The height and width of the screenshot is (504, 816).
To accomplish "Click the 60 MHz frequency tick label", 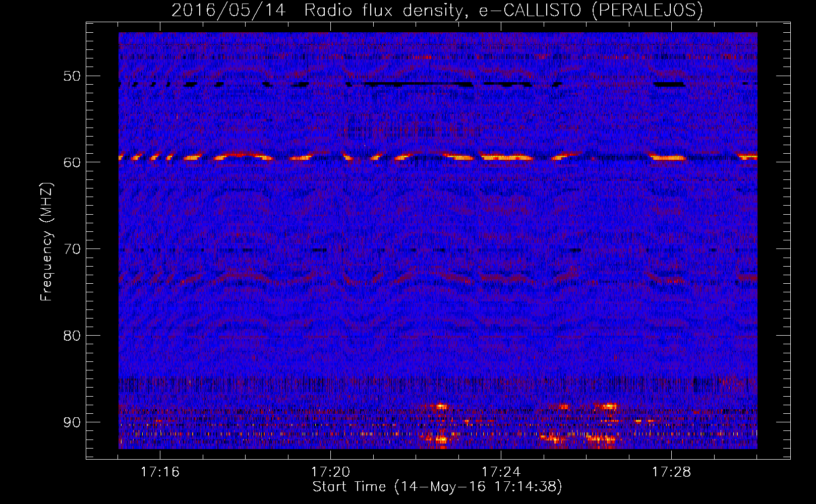I will click(x=72, y=162).
